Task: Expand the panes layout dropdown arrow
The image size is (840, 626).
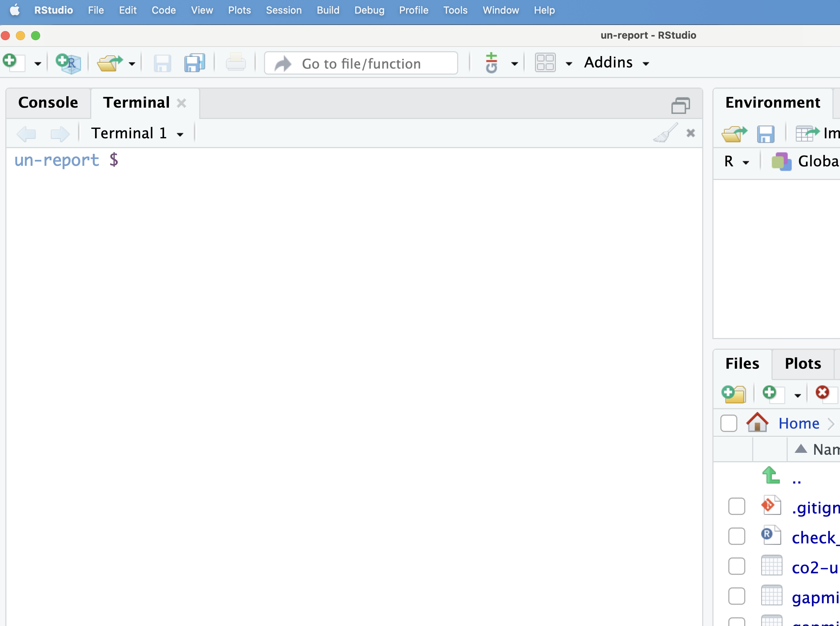Action: click(569, 64)
